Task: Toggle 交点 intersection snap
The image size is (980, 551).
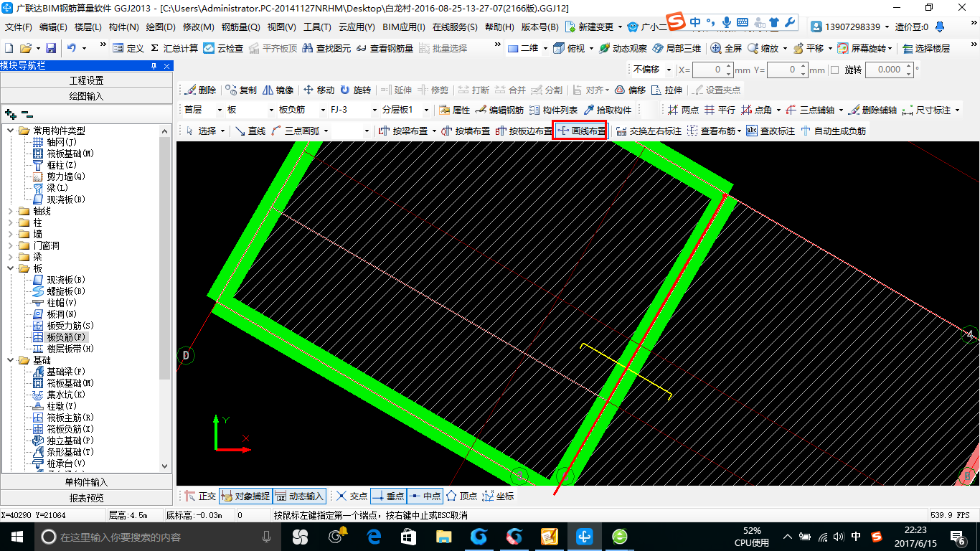Action: tap(352, 496)
